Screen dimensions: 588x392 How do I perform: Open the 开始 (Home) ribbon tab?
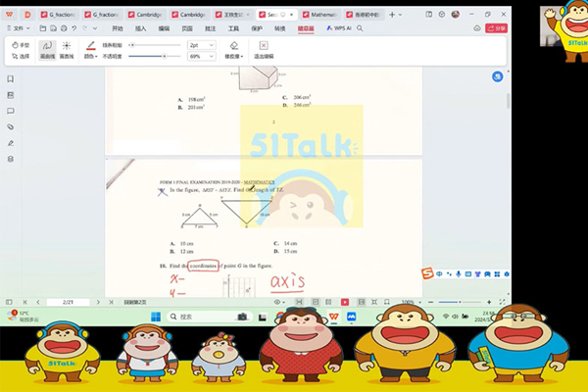tap(118, 28)
